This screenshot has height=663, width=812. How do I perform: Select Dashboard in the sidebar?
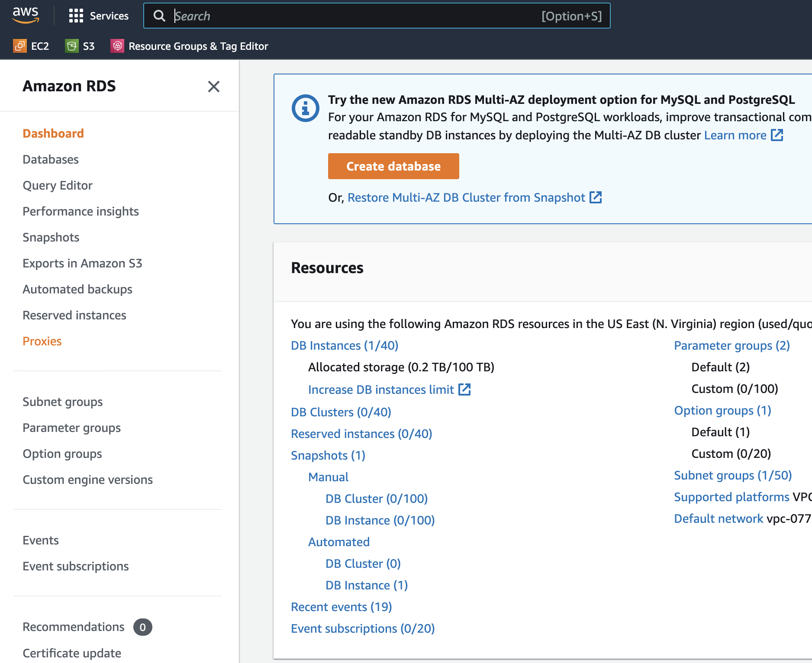tap(53, 133)
